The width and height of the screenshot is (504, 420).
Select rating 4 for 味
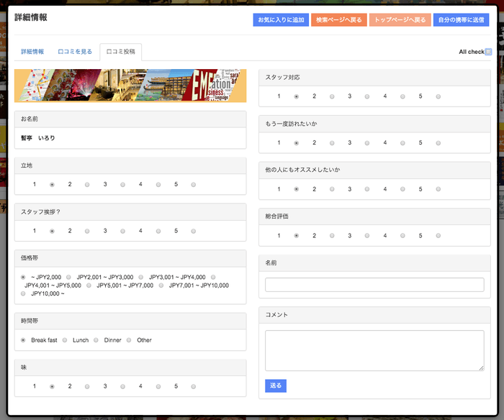(x=158, y=387)
